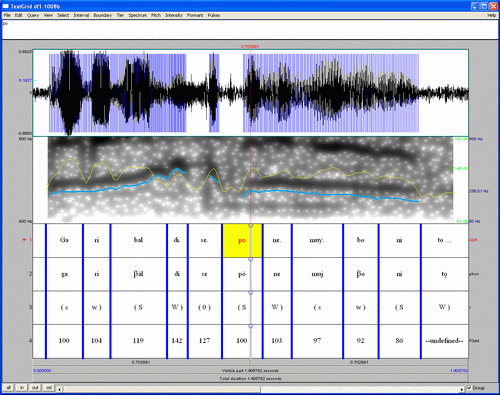Click the scrollbar left arrow

[x=60, y=389]
